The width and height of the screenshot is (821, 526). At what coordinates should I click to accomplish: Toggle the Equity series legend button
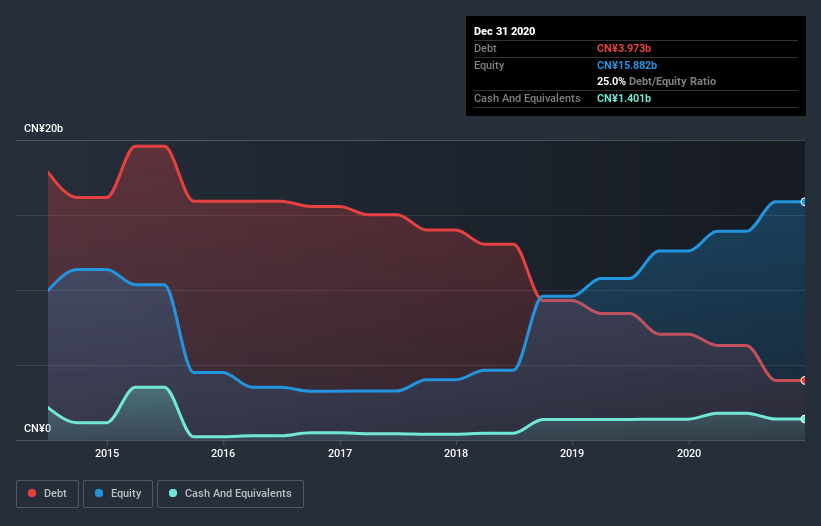click(x=118, y=494)
